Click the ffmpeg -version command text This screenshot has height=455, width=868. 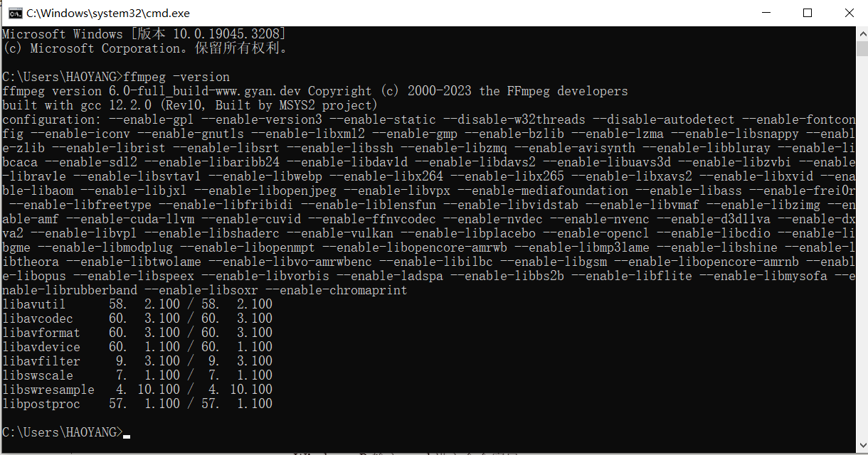176,76
